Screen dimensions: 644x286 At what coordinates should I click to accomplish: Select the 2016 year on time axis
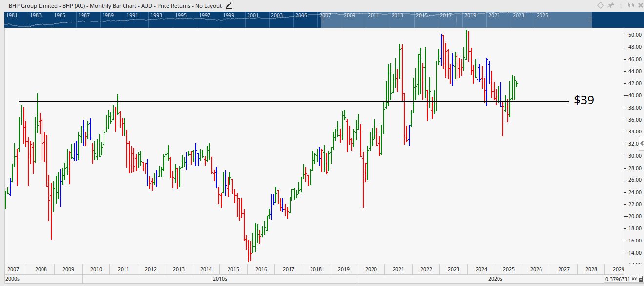261,269
